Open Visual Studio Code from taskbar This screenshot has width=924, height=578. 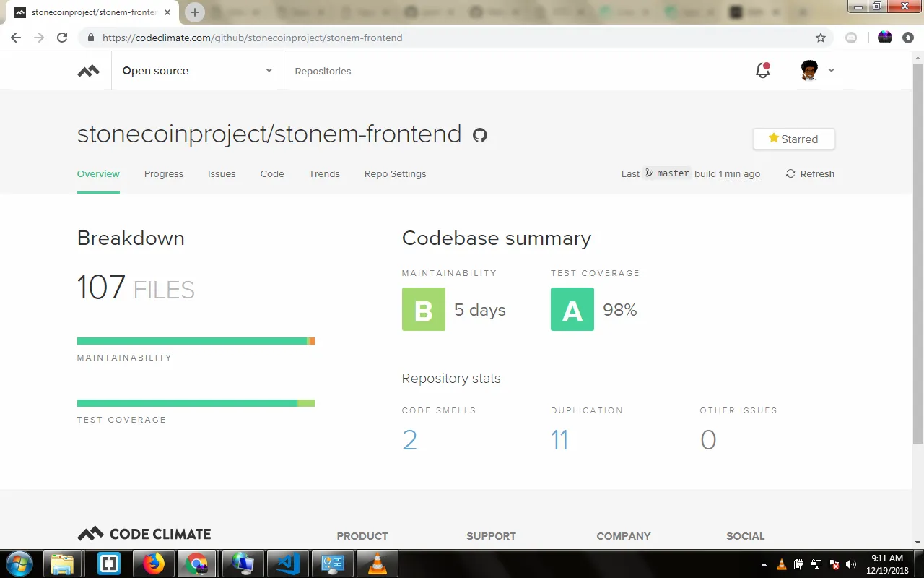[x=287, y=564]
